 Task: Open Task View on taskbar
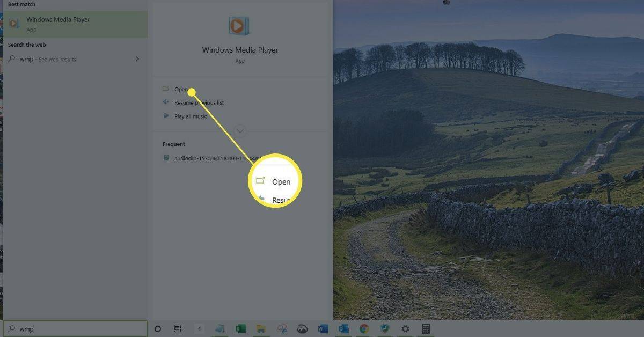click(178, 329)
